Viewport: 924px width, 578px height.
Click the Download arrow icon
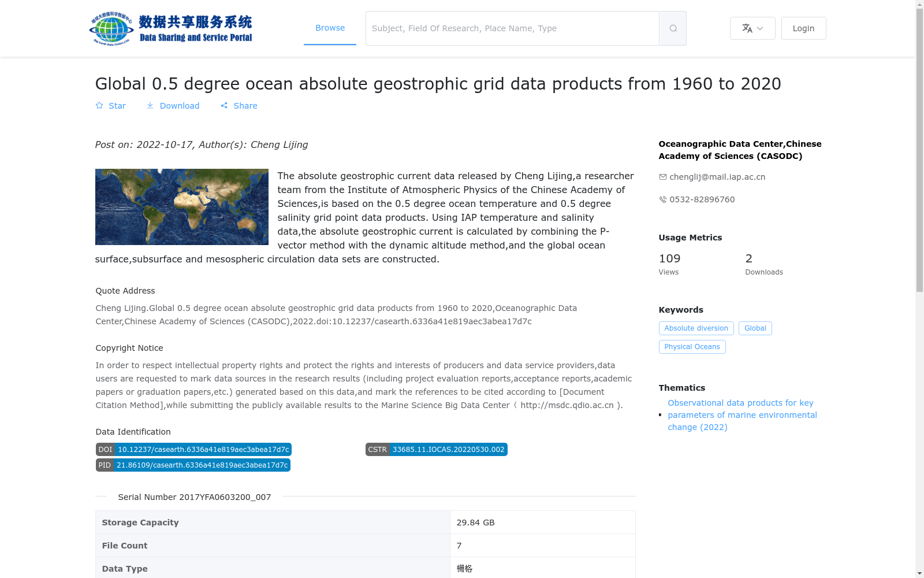[x=150, y=106]
